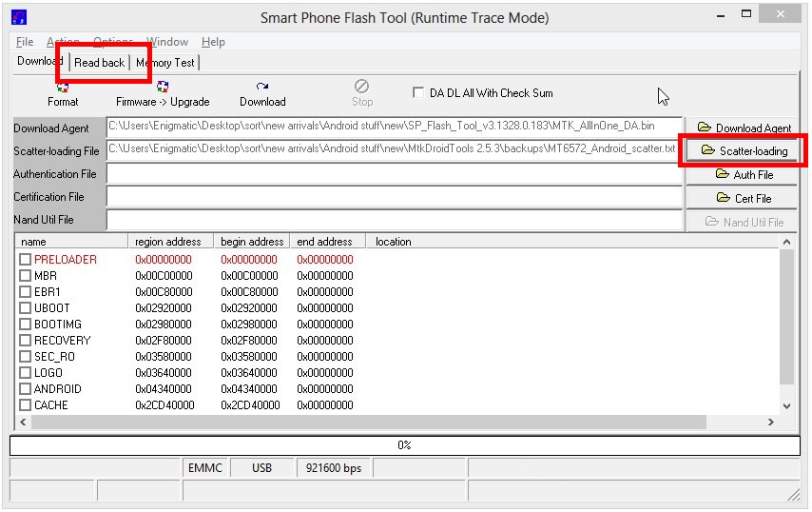The width and height of the screenshot is (812, 512).
Task: Click the Authentication File input field
Action: (394, 173)
